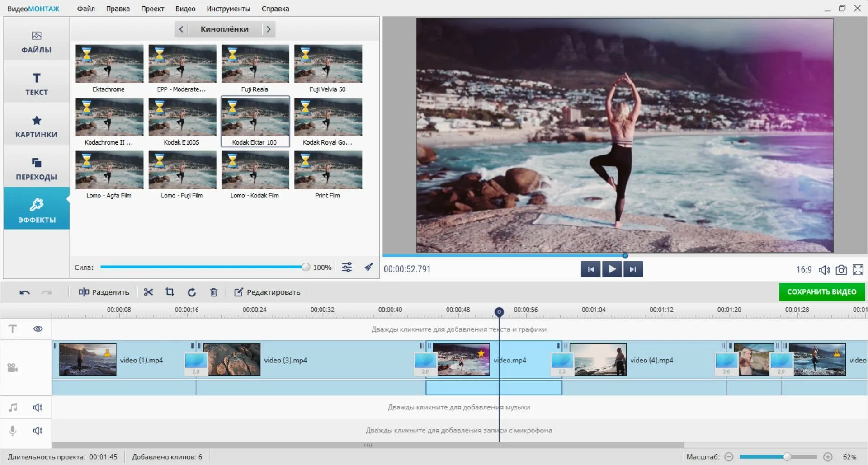The image size is (868, 465).
Task: Select the Эффекты panel
Action: tap(37, 208)
